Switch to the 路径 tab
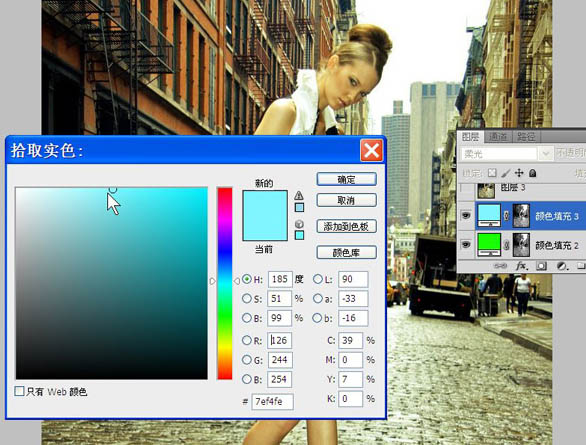 pyautogui.click(x=526, y=137)
